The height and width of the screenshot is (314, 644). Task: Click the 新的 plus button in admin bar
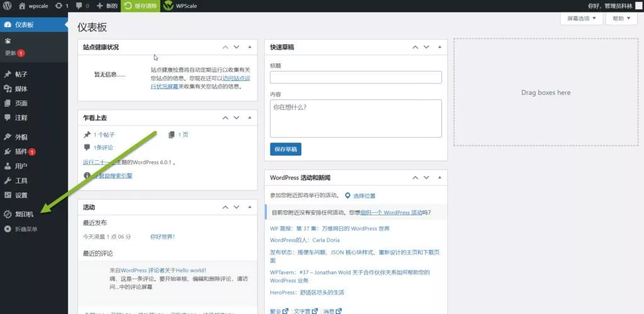[107, 6]
